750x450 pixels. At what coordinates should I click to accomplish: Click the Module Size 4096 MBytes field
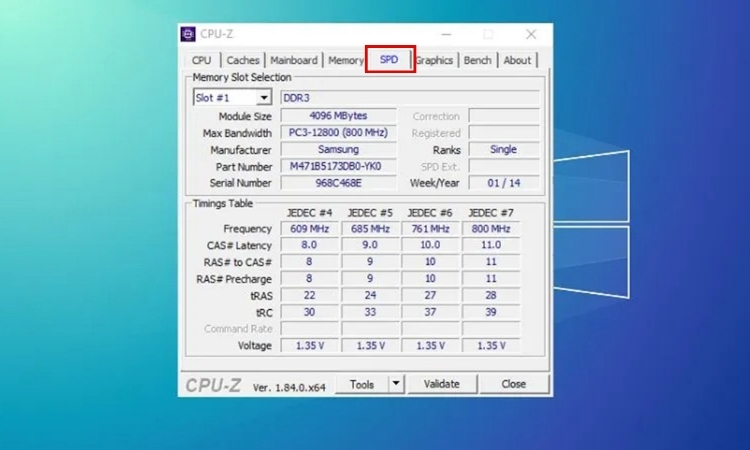(x=336, y=116)
